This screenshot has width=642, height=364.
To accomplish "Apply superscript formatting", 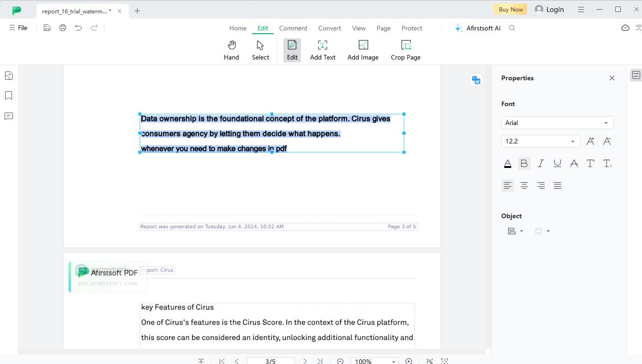I will coord(590,163).
